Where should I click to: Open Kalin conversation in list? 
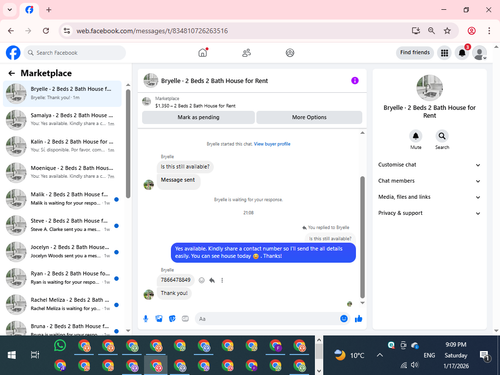[x=62, y=146]
